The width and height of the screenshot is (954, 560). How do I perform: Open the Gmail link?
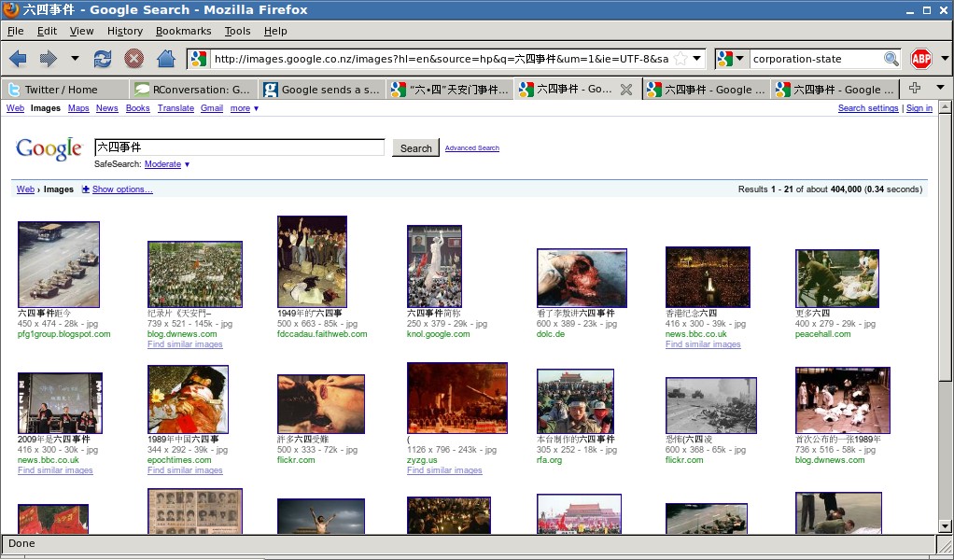click(212, 108)
